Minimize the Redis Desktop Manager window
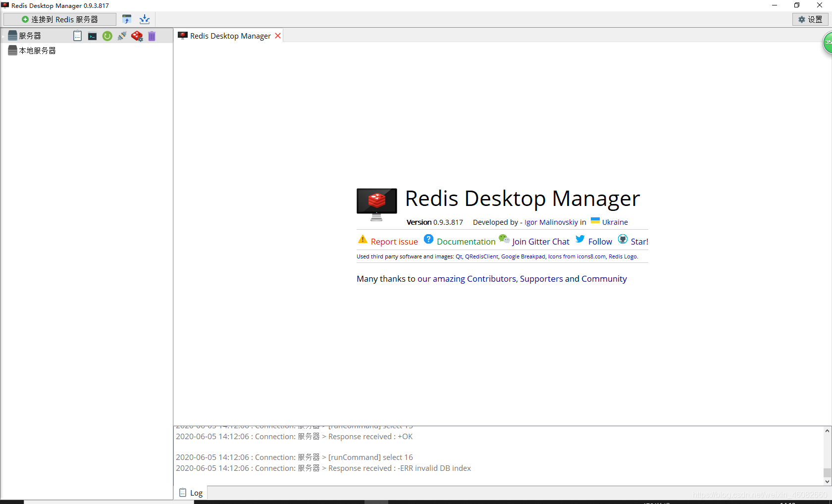This screenshot has height=504, width=832. (775, 5)
